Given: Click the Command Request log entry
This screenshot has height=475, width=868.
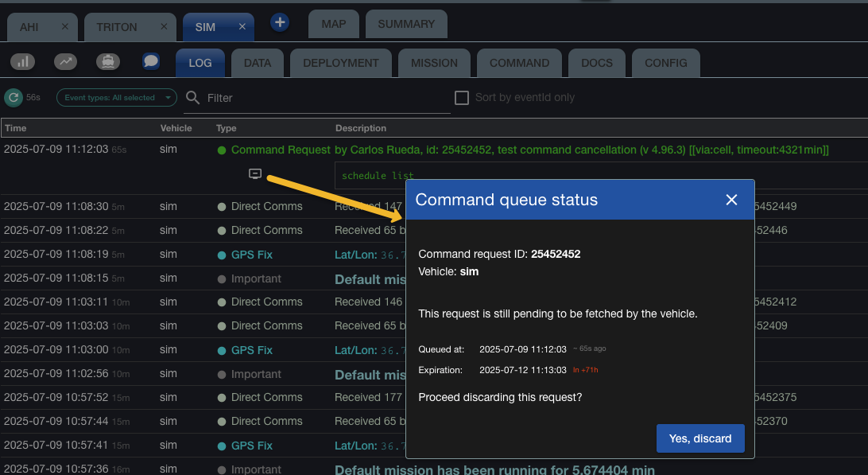Looking at the screenshot, I should click(280, 150).
